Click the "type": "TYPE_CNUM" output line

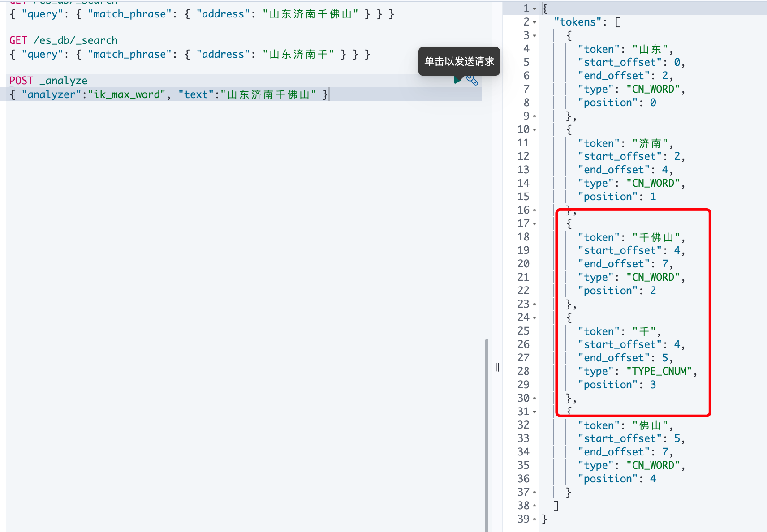638,371
